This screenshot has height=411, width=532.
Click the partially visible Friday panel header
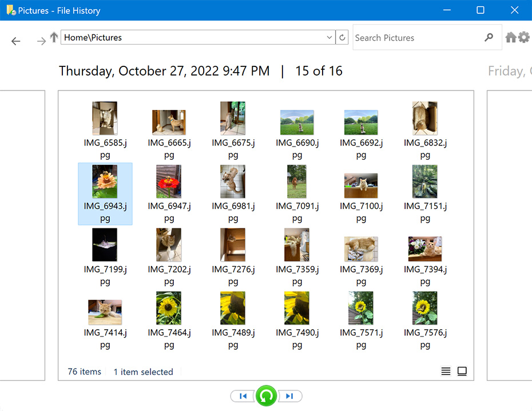click(x=508, y=70)
